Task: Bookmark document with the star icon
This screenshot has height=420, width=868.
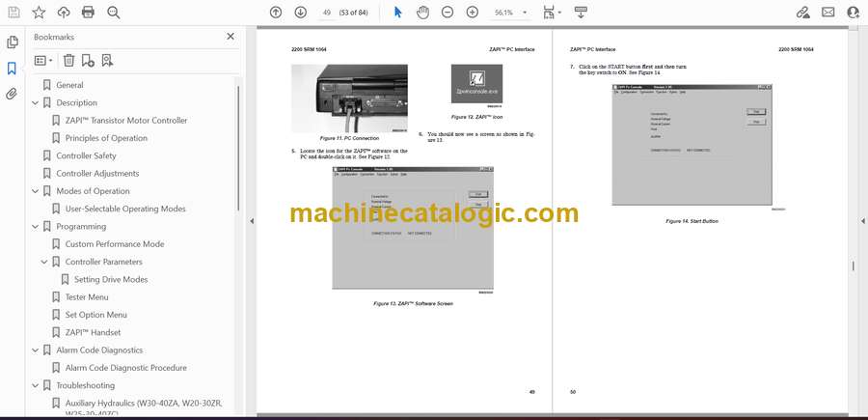Action: (x=39, y=13)
